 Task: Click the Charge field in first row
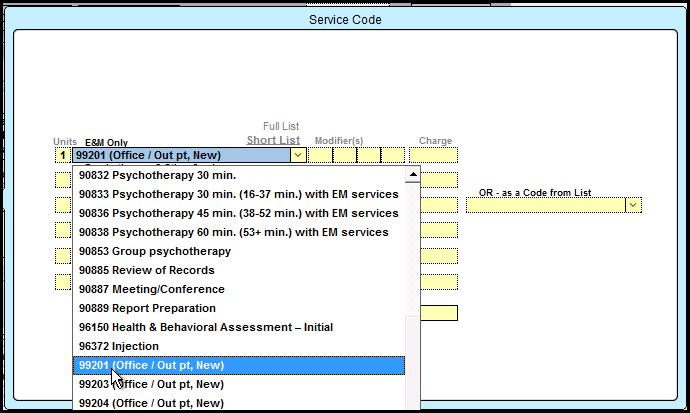(x=433, y=155)
